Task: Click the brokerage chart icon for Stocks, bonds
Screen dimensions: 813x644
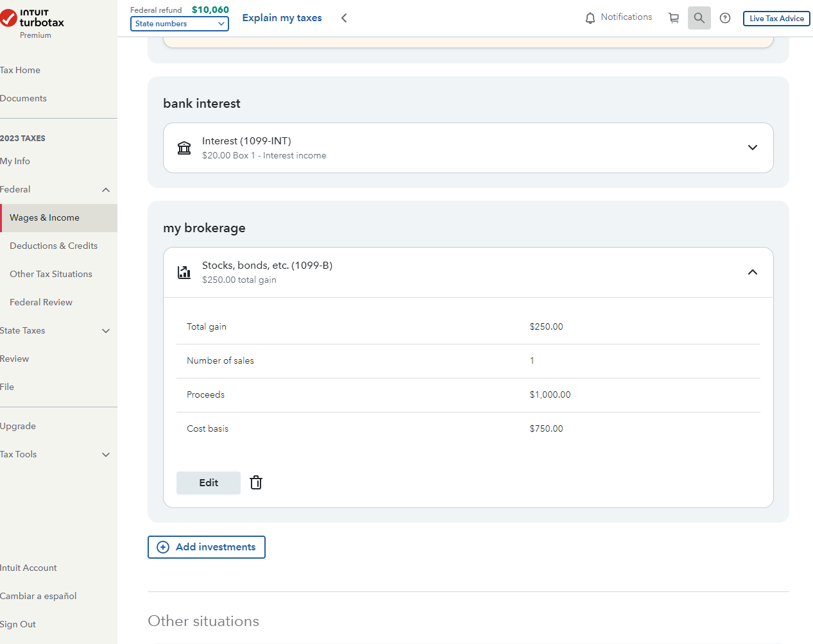Action: (x=184, y=273)
